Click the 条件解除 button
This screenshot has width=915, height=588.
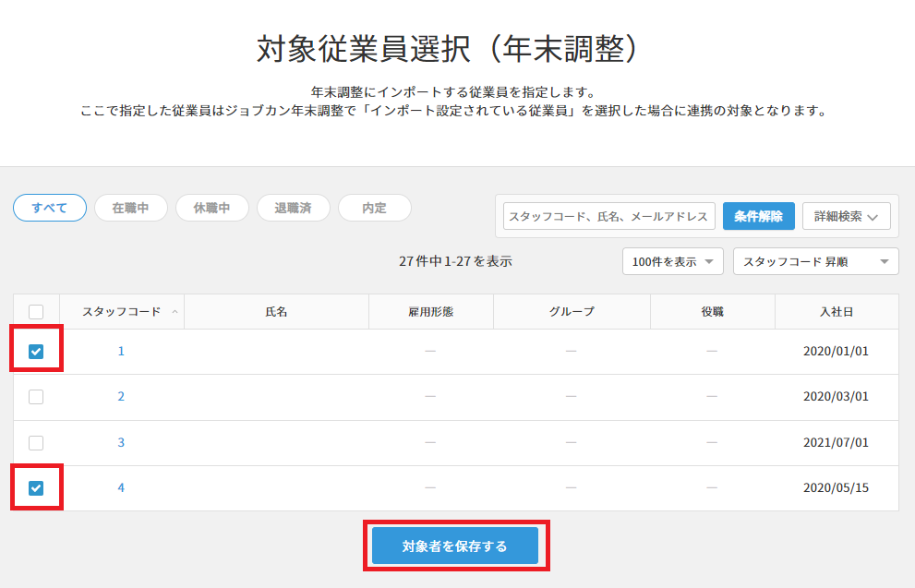click(759, 216)
